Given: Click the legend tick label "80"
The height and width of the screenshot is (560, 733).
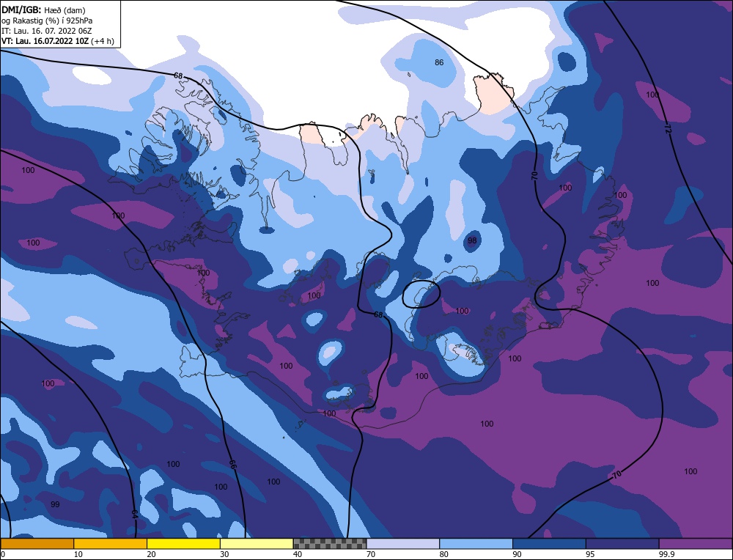Looking at the screenshot, I should (443, 554).
